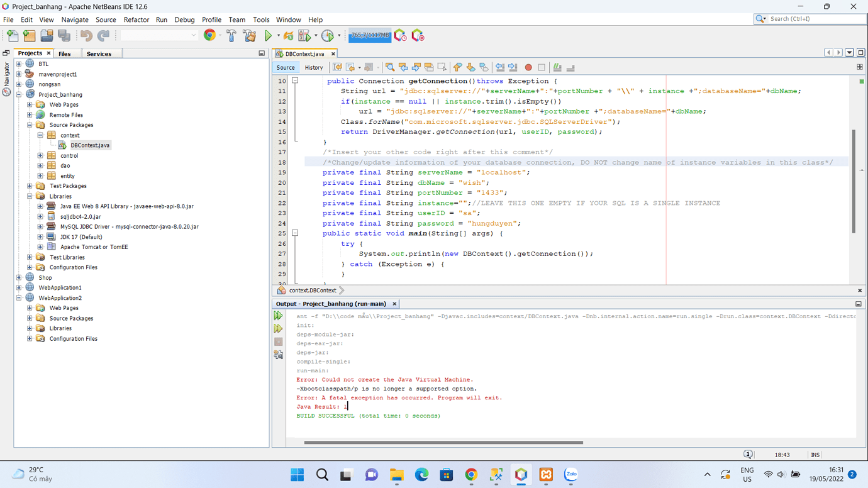Expand the dao package node
This screenshot has height=488, width=868.
click(39, 165)
